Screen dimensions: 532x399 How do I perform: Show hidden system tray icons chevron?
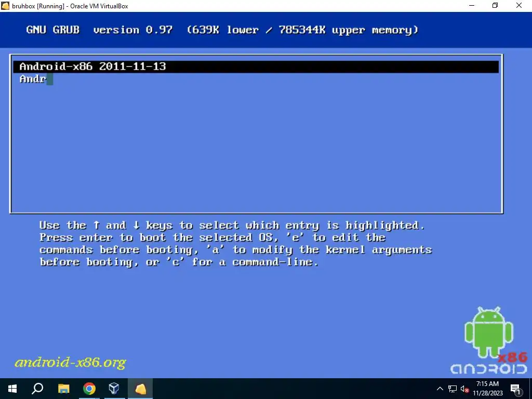pos(440,389)
